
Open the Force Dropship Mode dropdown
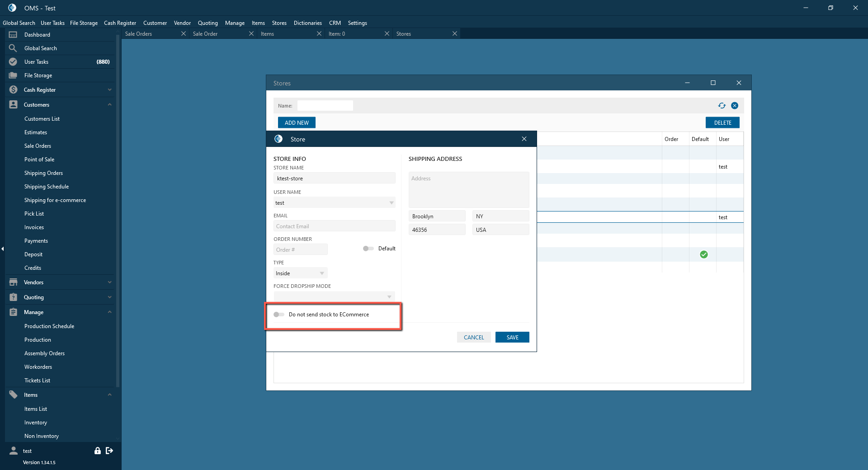tap(335, 297)
